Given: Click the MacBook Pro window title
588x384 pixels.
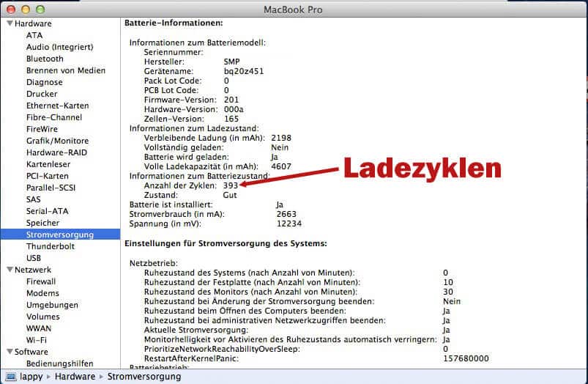Looking at the screenshot, I should point(293,10).
